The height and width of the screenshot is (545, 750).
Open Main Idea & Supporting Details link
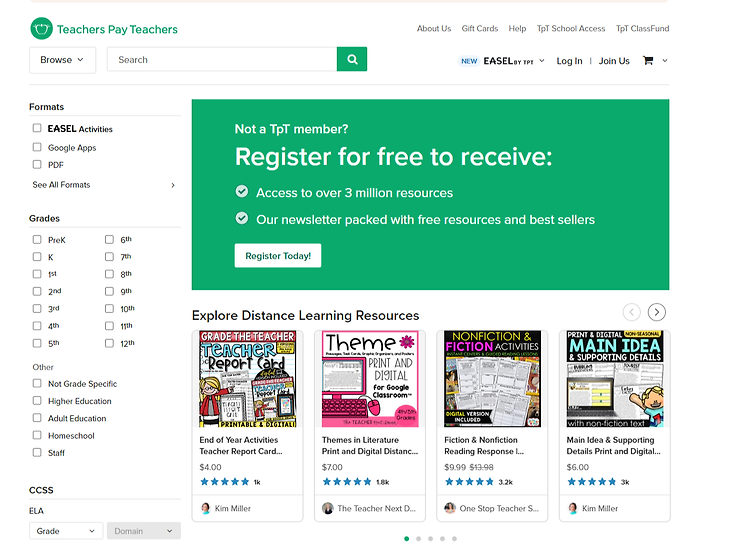(x=614, y=445)
